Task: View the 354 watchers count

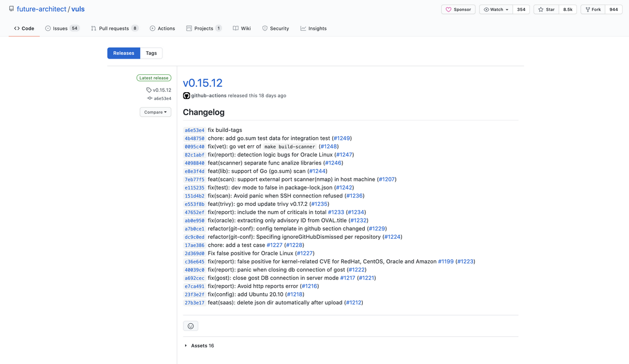Action: [521, 9]
